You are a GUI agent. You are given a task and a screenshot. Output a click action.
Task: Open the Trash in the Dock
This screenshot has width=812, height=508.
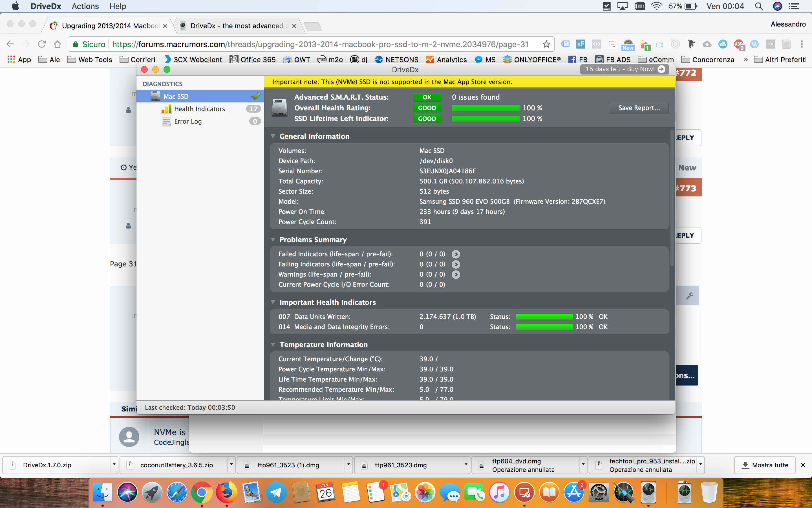click(709, 492)
